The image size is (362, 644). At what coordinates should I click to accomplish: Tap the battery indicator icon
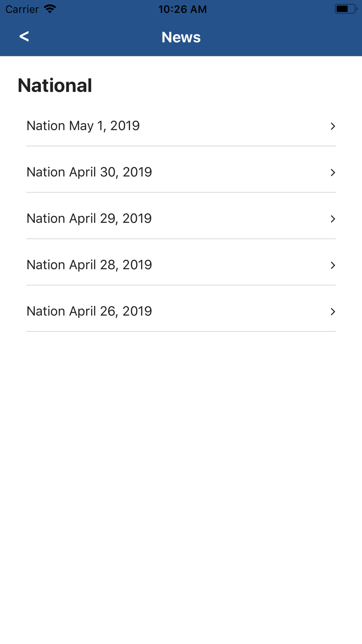pyautogui.click(x=346, y=9)
